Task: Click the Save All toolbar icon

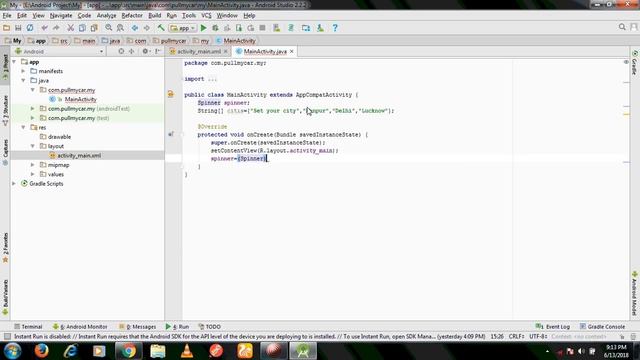Action: point(18,28)
